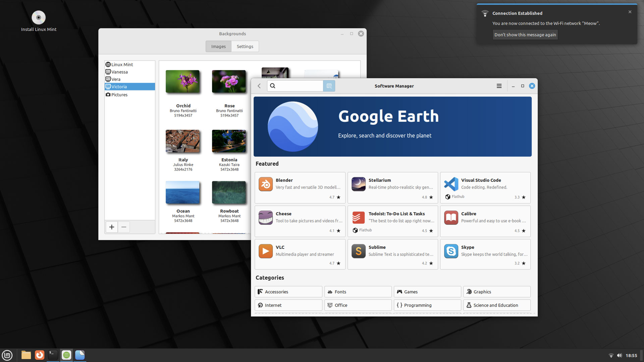Open the Games category

427,292
